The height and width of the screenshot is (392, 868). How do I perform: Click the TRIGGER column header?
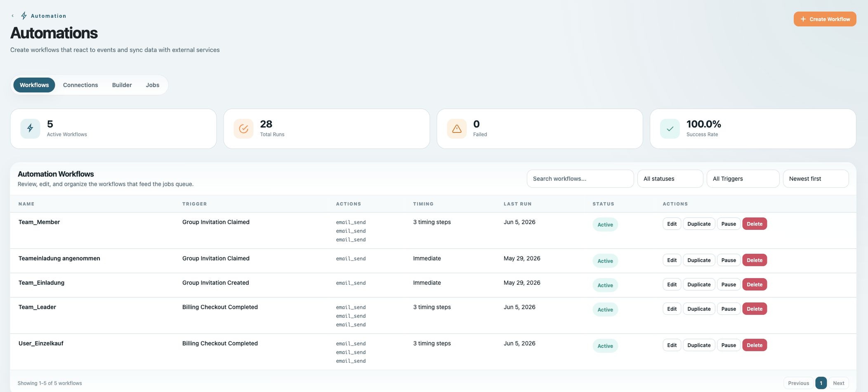pos(195,204)
